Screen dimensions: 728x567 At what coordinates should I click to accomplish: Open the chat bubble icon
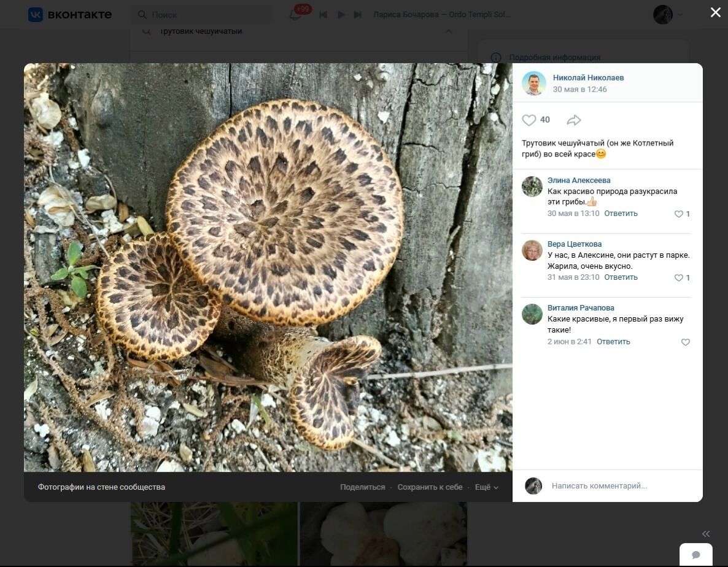(695, 555)
